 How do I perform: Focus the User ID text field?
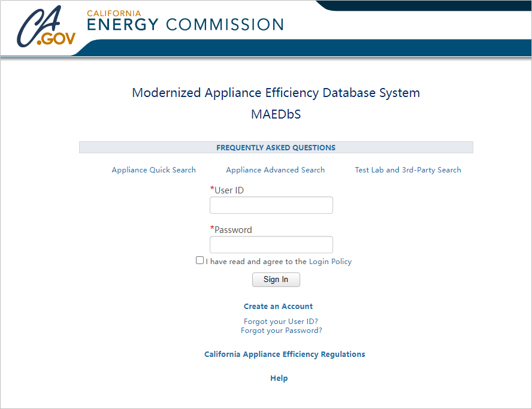[271, 205]
